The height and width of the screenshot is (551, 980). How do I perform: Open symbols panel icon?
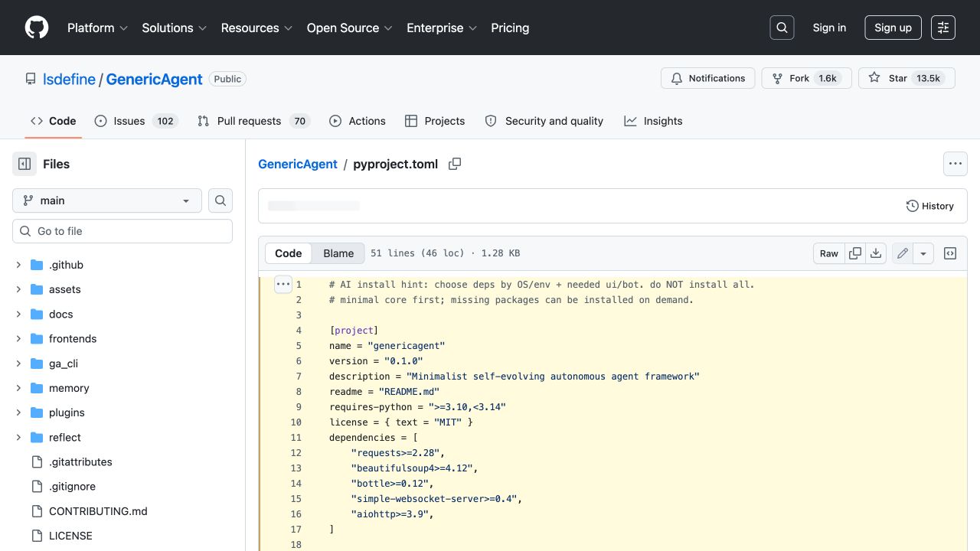click(x=950, y=253)
